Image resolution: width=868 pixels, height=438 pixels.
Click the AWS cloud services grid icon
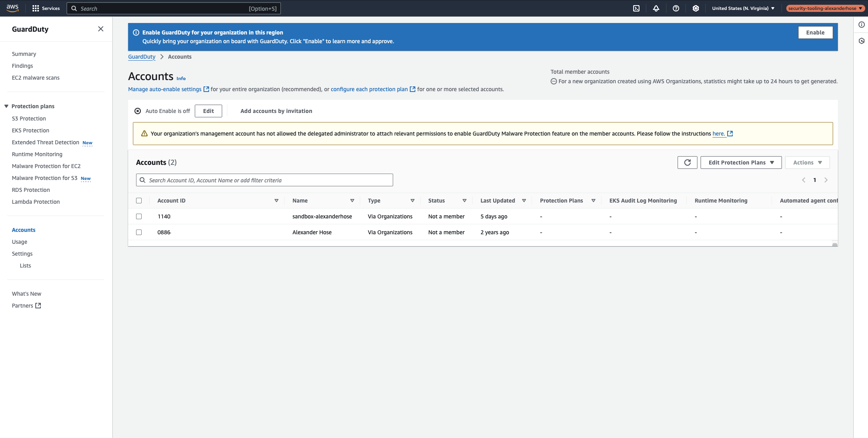point(35,8)
